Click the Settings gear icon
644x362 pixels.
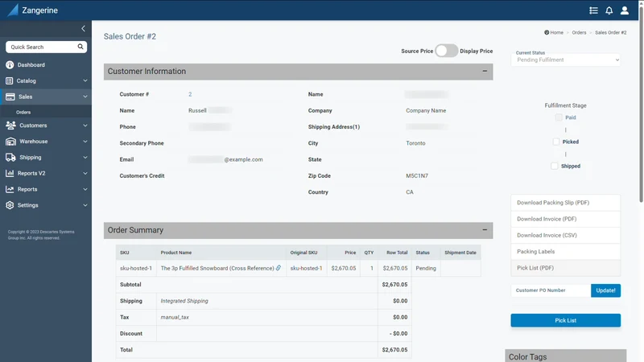click(10, 205)
